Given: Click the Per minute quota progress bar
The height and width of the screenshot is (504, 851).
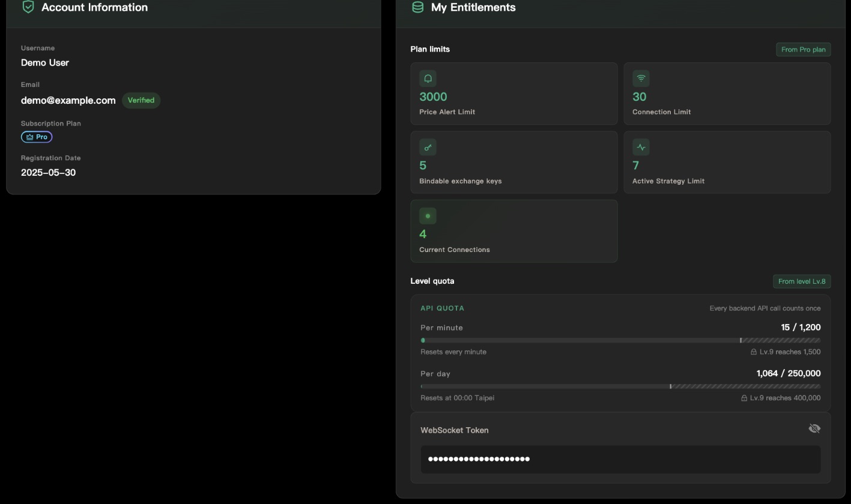Looking at the screenshot, I should [620, 340].
